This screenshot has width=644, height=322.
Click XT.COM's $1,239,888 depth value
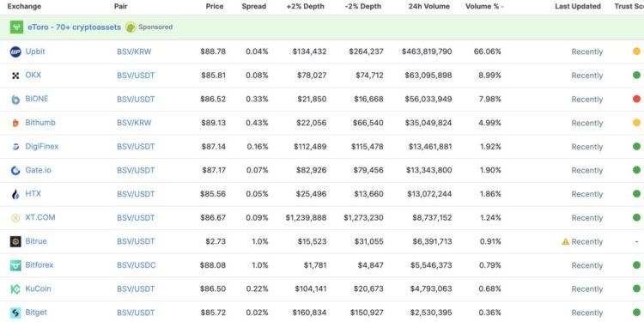(x=306, y=218)
